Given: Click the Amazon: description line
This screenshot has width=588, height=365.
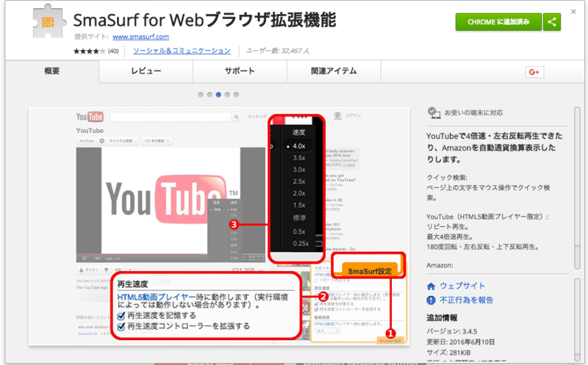Looking at the screenshot, I should tap(440, 265).
